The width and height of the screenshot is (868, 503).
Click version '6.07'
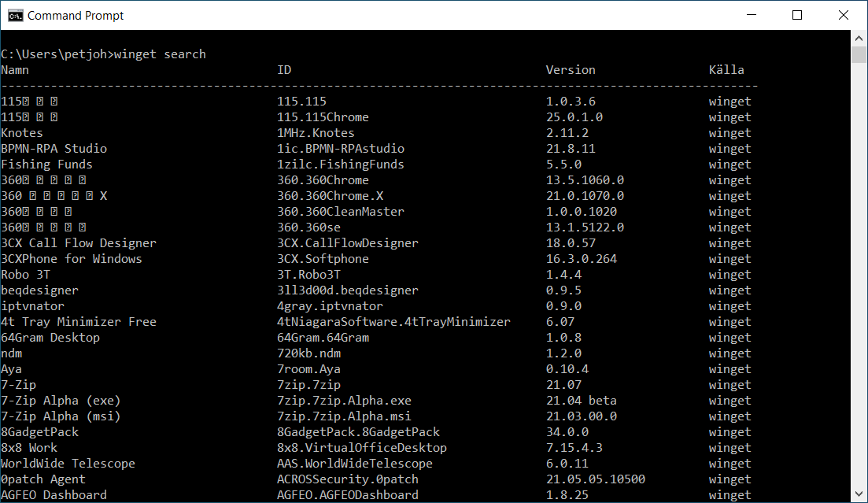[560, 322]
